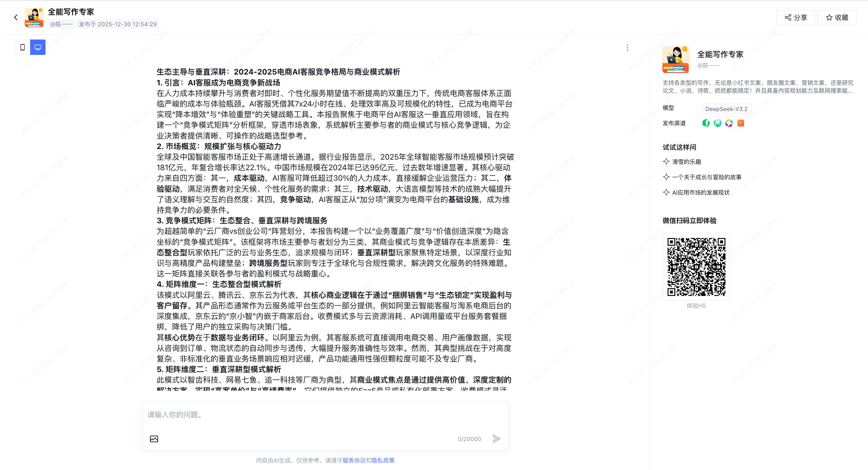Click the first green publish channel icon

pos(706,123)
